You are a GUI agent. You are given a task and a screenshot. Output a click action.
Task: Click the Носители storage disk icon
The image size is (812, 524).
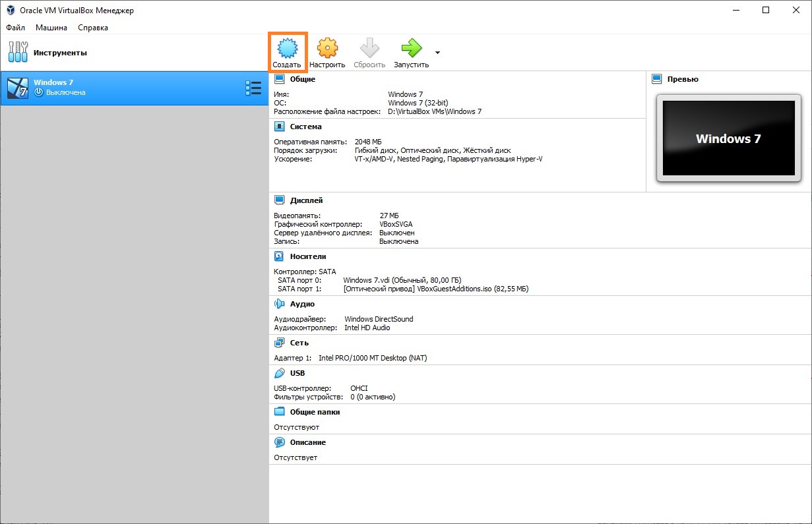[x=279, y=256]
